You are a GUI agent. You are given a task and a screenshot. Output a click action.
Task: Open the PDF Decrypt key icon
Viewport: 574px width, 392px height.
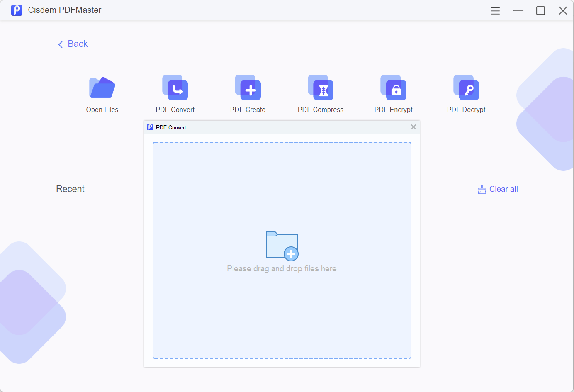(466, 87)
